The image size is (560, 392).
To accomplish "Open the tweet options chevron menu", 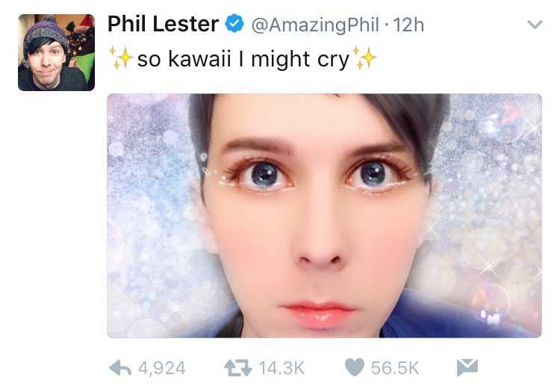I will click(x=534, y=25).
